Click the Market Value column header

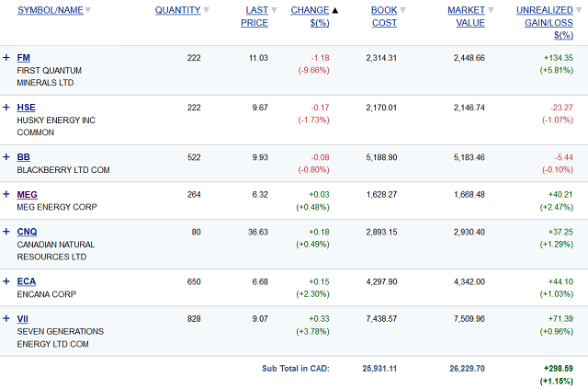pyautogui.click(x=466, y=17)
